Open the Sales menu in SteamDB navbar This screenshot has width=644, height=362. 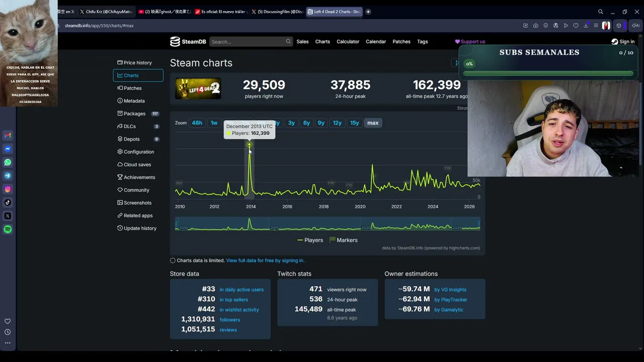point(302,42)
